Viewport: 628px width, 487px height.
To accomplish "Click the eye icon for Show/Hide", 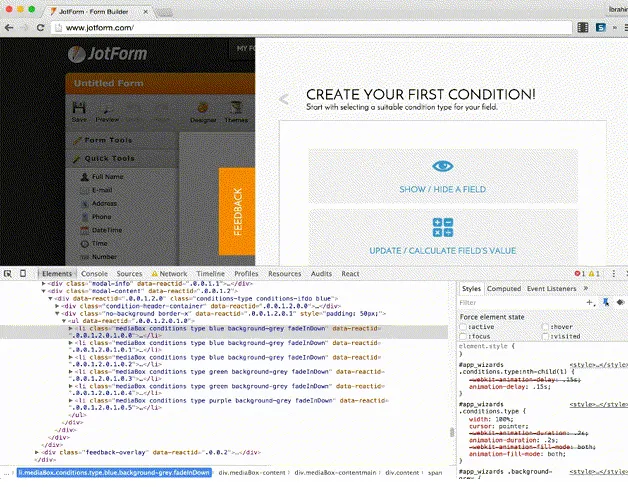I will pos(443,166).
